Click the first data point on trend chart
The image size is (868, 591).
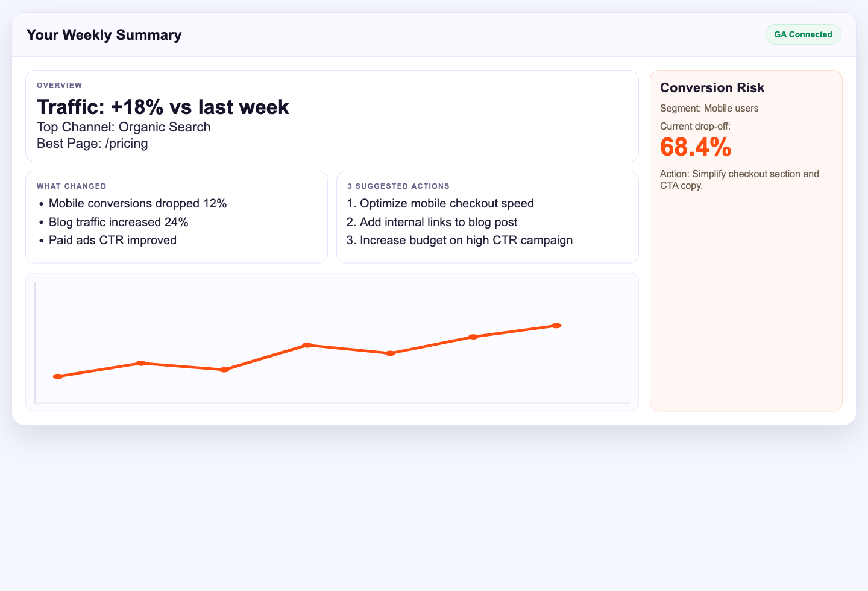tap(58, 376)
